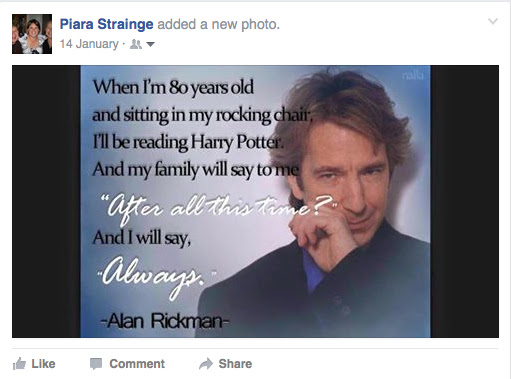Click the Like text label
This screenshot has width=511, height=379.
[x=43, y=364]
